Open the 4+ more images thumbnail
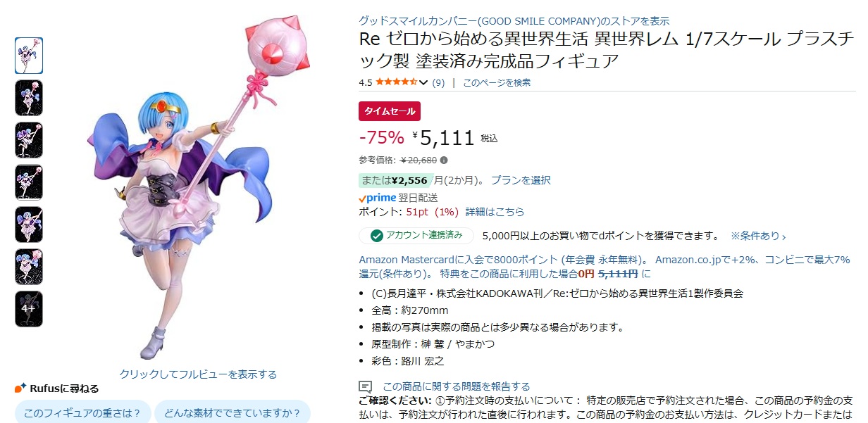The width and height of the screenshot is (868, 423). coord(29,309)
